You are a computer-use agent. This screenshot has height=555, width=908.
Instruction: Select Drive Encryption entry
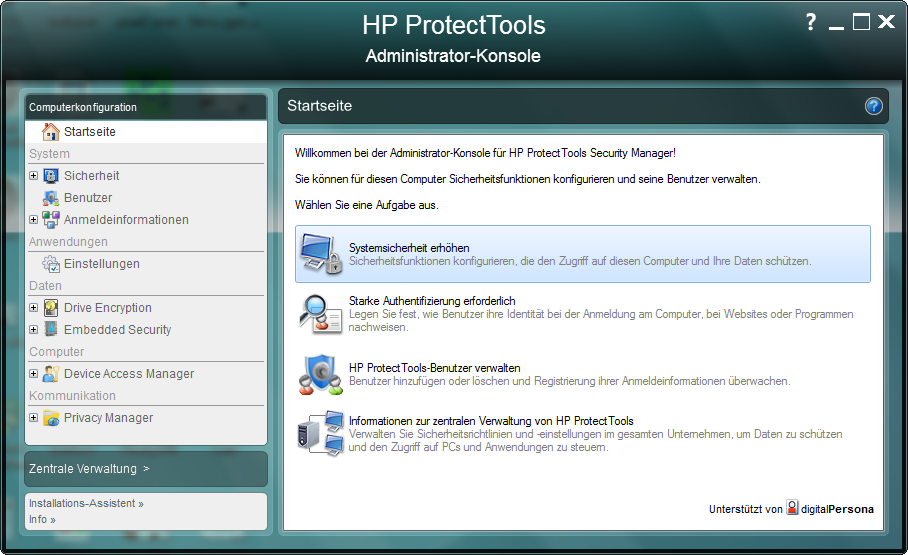tap(108, 308)
